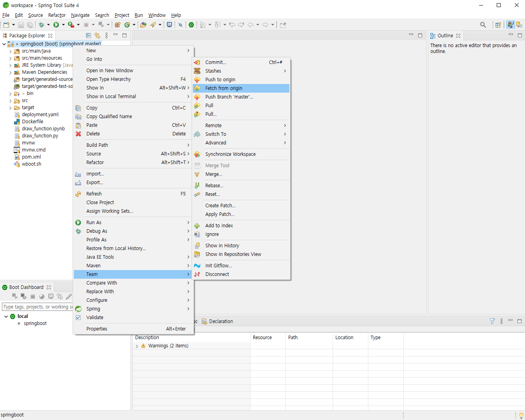The width and height of the screenshot is (525, 420).
Task: Click the Open Terminal monitor toolbar icon
Action: point(169,25)
